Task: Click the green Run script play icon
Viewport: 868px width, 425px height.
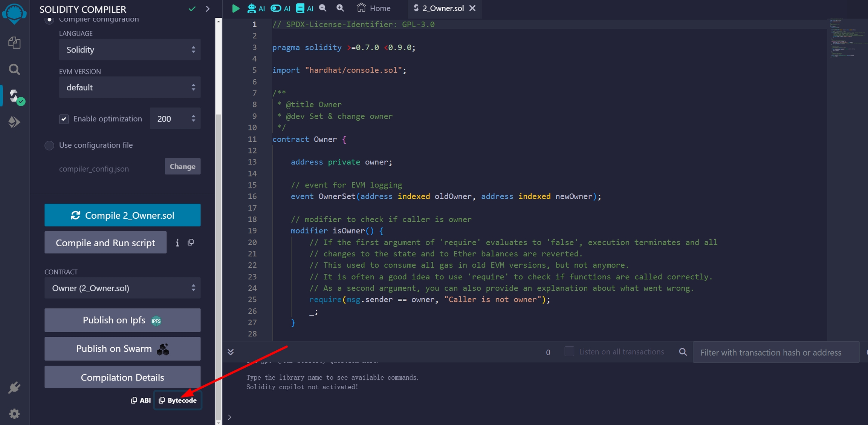Action: click(236, 8)
